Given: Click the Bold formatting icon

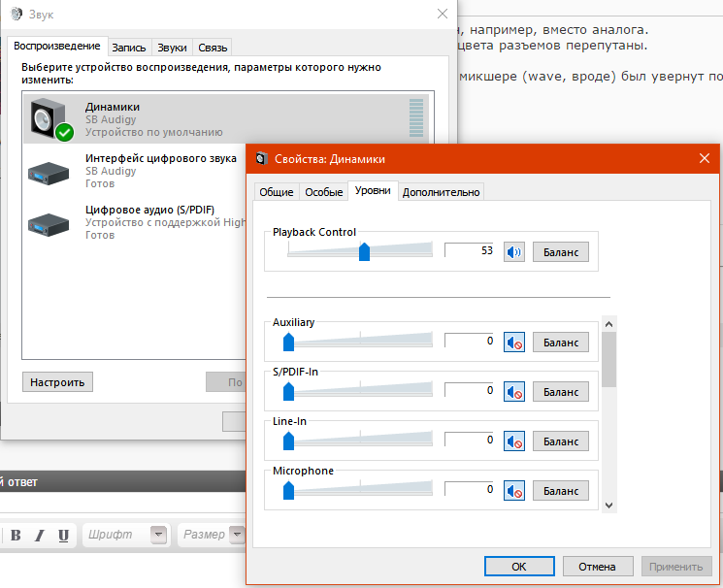Looking at the screenshot, I should pyautogui.click(x=16, y=536).
